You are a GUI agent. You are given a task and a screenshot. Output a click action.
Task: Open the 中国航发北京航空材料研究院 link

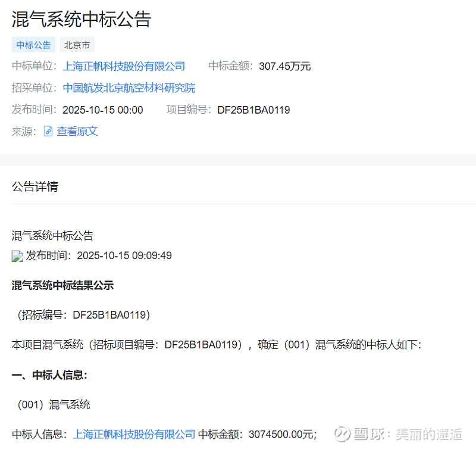point(129,88)
